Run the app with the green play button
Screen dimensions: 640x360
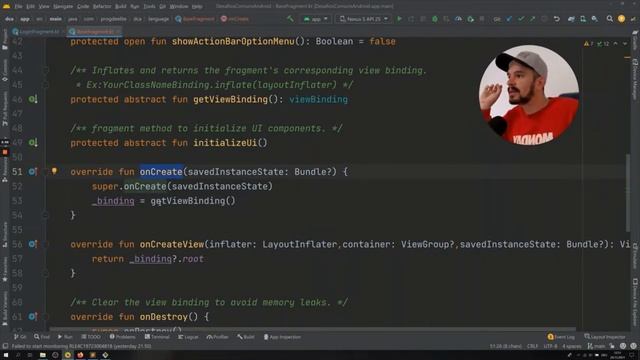400,19
